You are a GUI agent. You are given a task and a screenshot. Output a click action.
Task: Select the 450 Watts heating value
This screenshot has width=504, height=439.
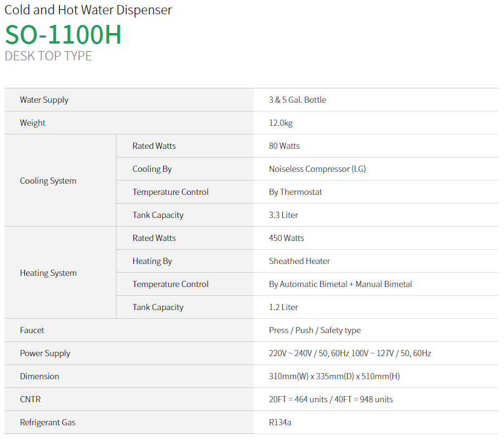pos(287,238)
